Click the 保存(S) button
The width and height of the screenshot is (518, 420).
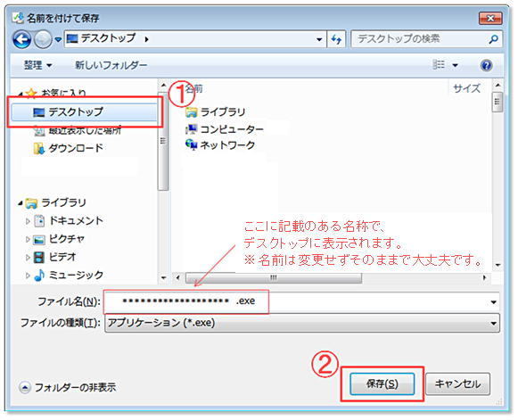tap(382, 384)
